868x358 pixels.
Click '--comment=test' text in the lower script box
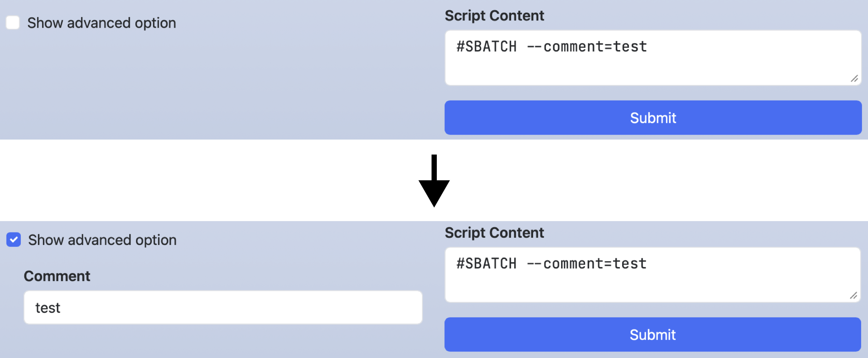(x=587, y=264)
